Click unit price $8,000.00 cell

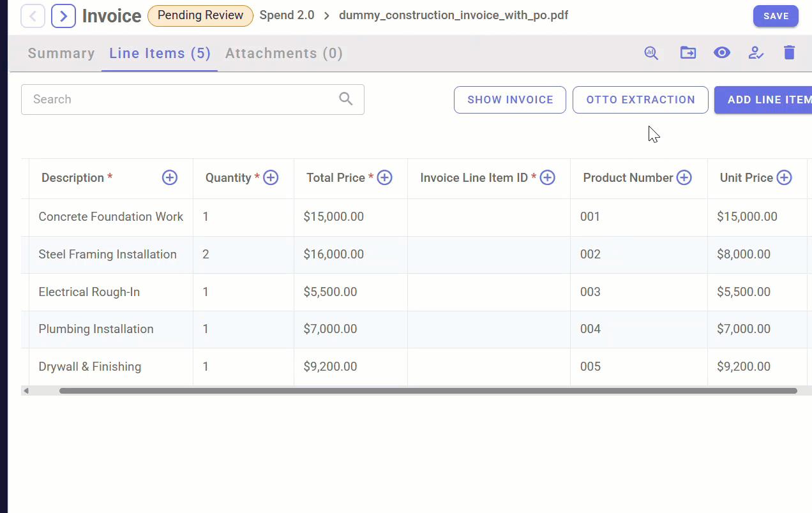(757, 255)
